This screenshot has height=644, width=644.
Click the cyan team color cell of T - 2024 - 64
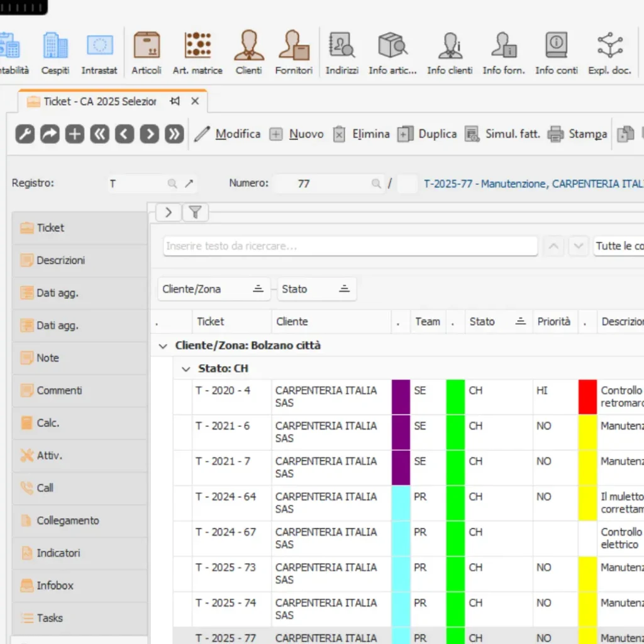401,503
